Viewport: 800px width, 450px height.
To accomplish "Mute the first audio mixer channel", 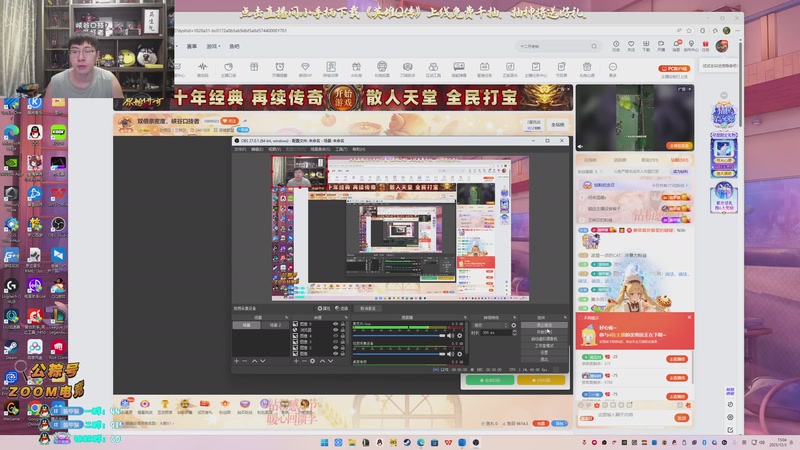I will pyautogui.click(x=451, y=336).
